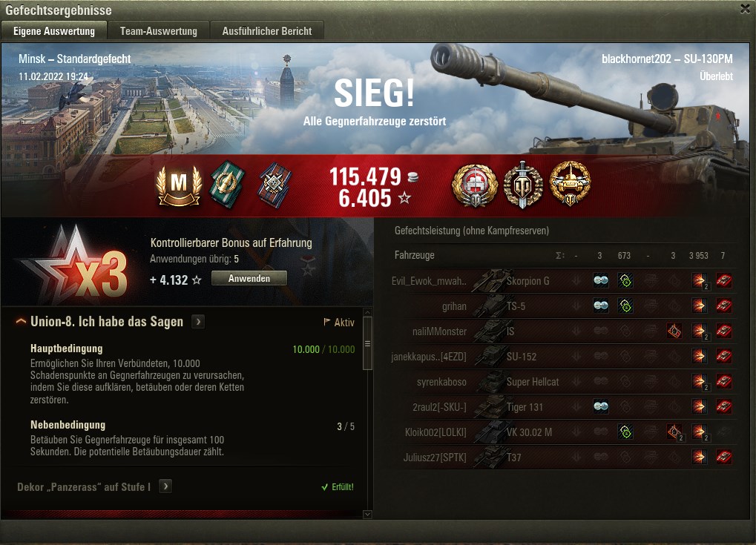
Task: Open the Union-8 mission details arrow
Action: point(198,321)
